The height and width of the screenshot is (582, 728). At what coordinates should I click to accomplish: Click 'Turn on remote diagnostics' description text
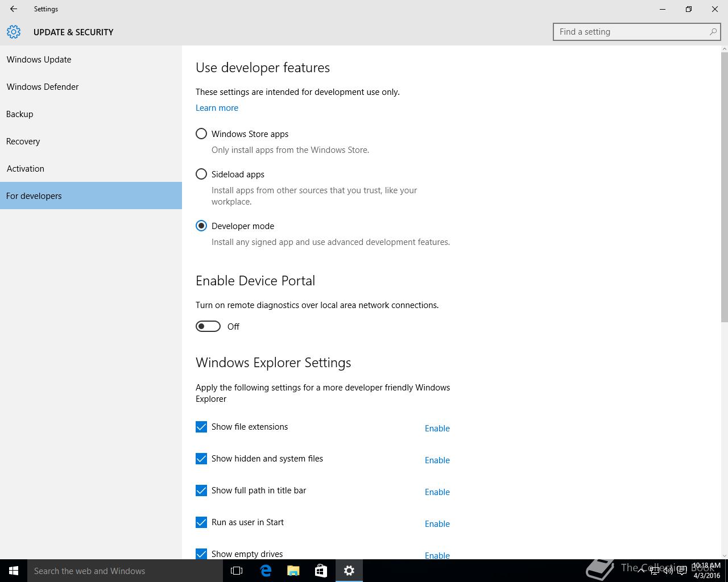(317, 305)
